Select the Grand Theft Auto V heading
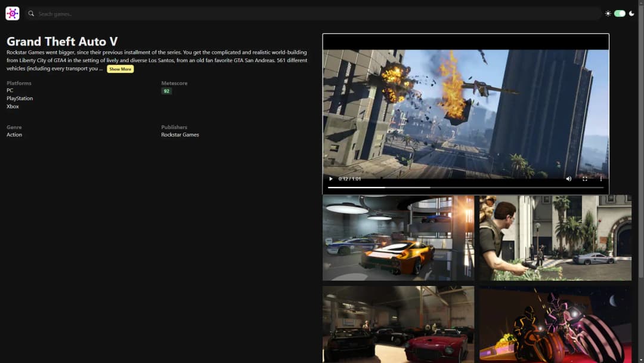Image resolution: width=644 pixels, height=363 pixels. pos(62,42)
